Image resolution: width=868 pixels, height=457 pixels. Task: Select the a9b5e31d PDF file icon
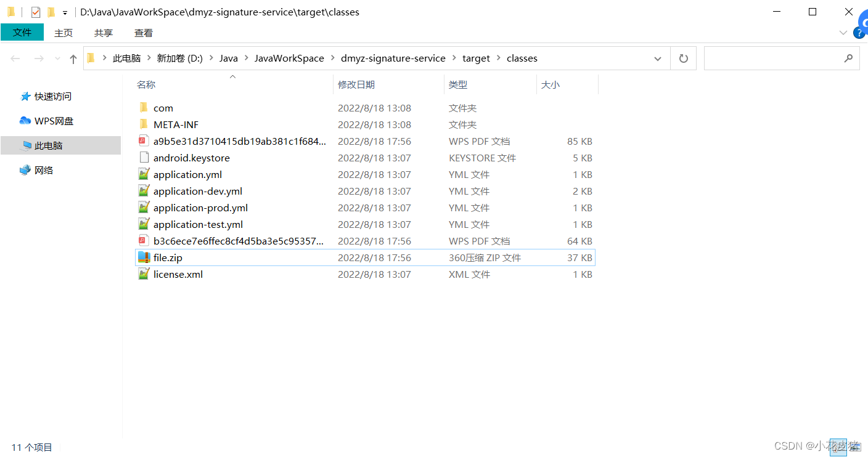pos(144,141)
